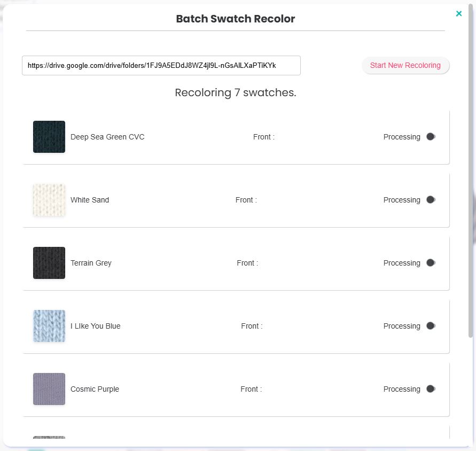Viewport: 476px width, 451px height.
Task: Click the processing indicator for White Sand
Action: [431, 200]
